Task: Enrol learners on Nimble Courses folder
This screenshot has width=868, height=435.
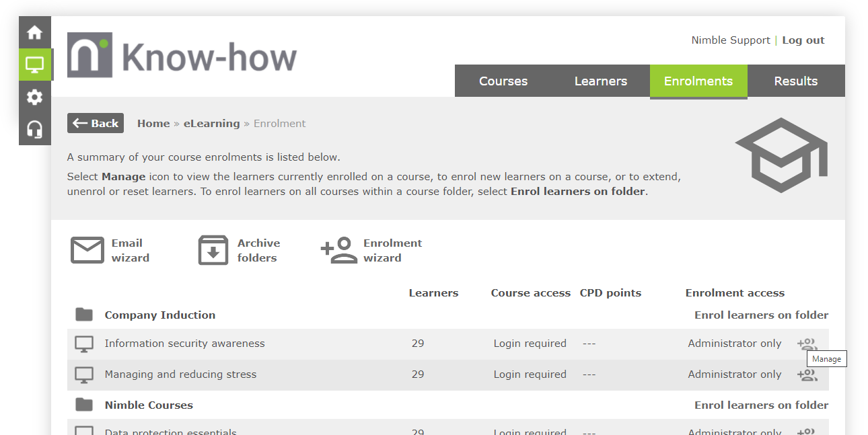Action: [x=762, y=405]
